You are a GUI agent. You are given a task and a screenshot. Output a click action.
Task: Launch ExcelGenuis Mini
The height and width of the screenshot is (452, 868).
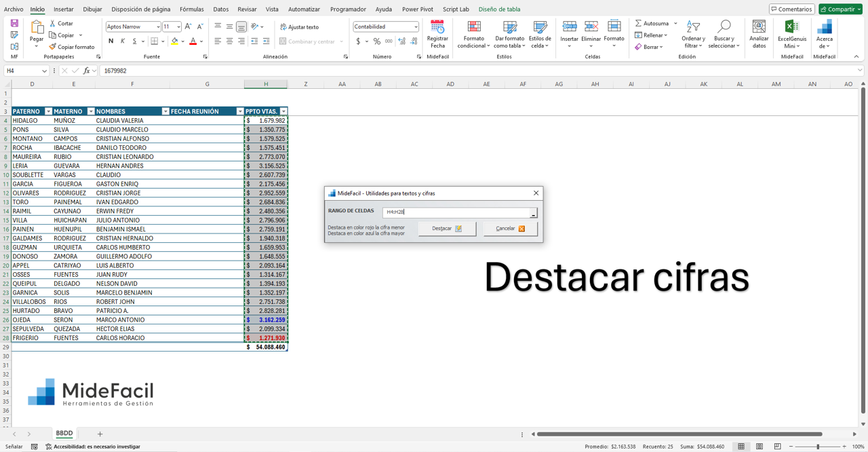pos(791,32)
